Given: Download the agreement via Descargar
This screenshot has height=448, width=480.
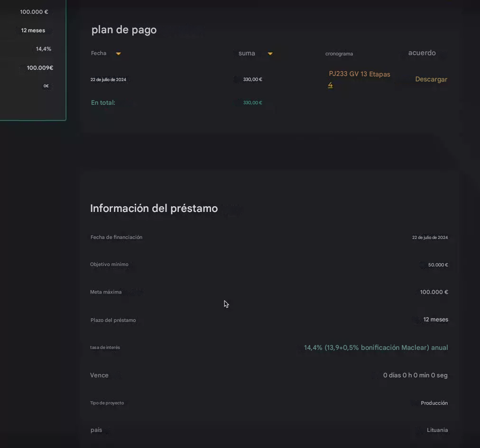Looking at the screenshot, I should tap(431, 79).
